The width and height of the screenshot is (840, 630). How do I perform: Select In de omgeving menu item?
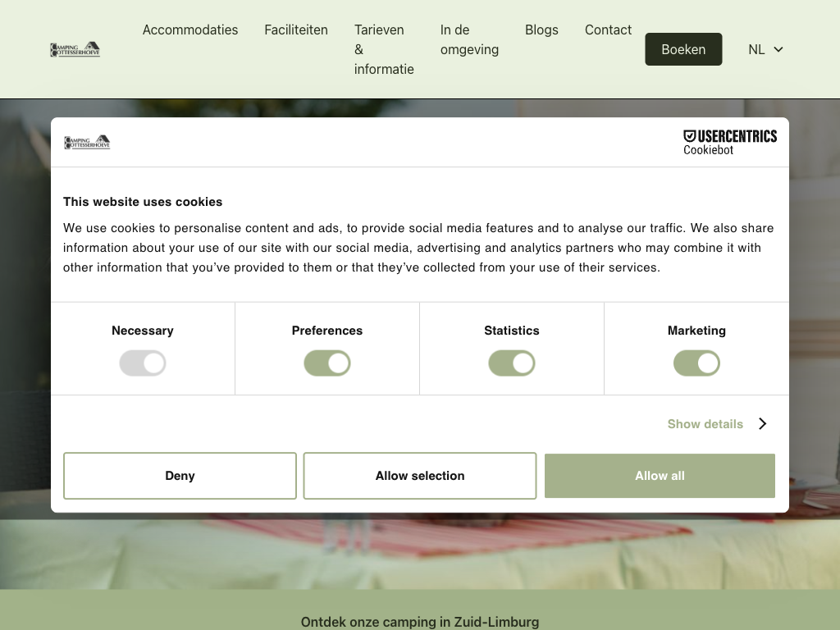pos(469,39)
